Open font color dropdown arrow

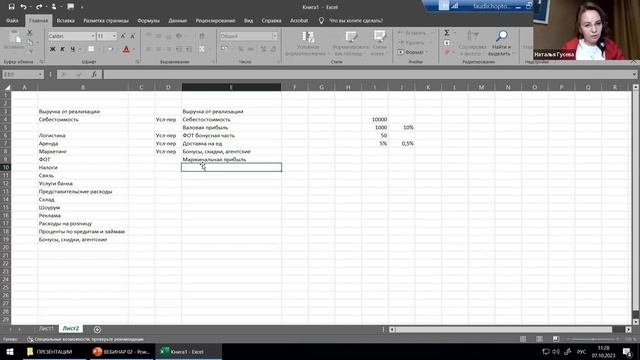pos(133,49)
